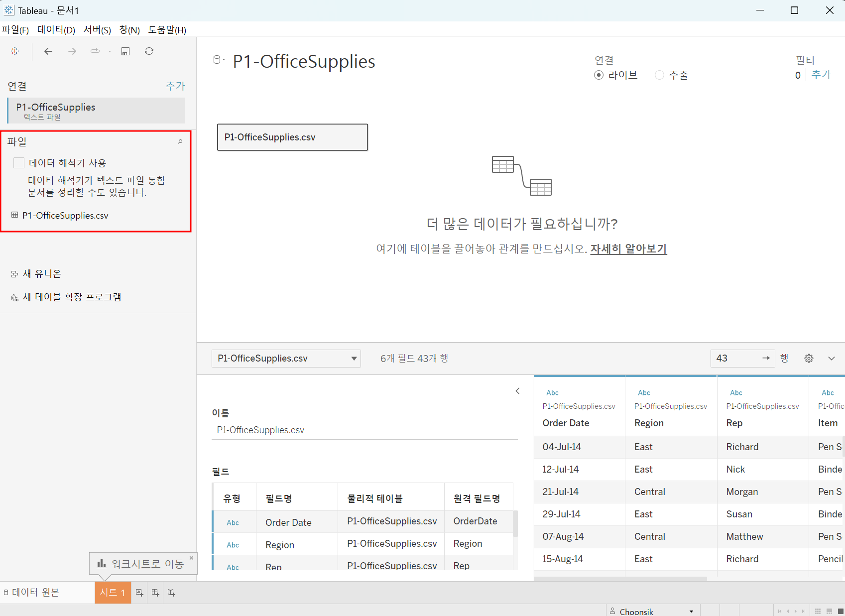Image resolution: width=845 pixels, height=616 pixels.
Task: Click the 새 테이블 확장 프로그램 icon
Action: [14, 298]
